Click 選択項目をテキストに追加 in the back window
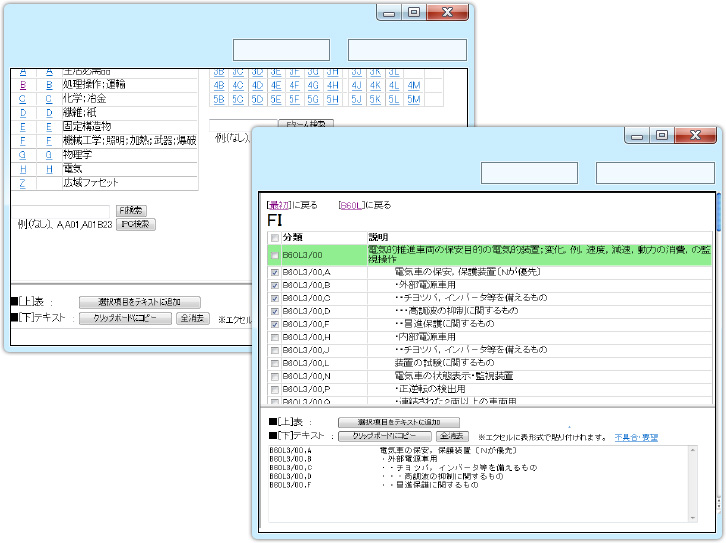Image resolution: width=726 pixels, height=543 pixels. pos(140,302)
